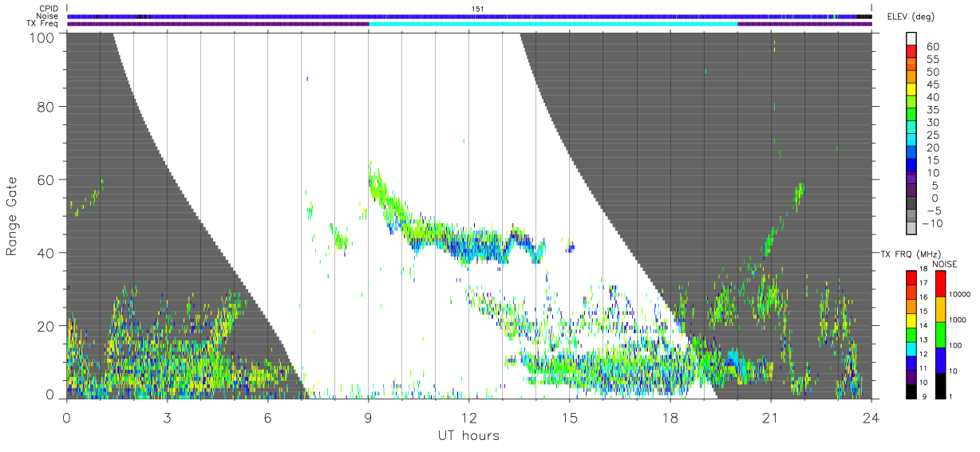Click the NOISE legend title
Screen dimensions: 980x452
(x=946, y=264)
